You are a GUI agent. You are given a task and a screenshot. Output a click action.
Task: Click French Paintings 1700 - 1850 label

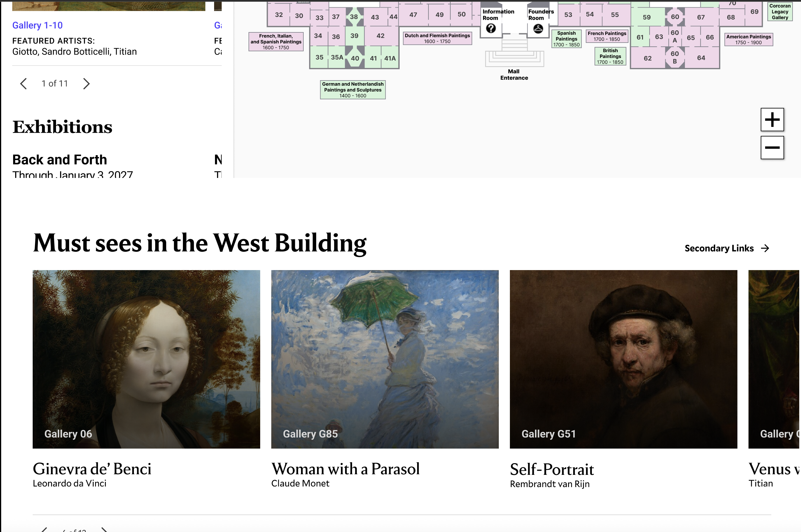click(607, 36)
